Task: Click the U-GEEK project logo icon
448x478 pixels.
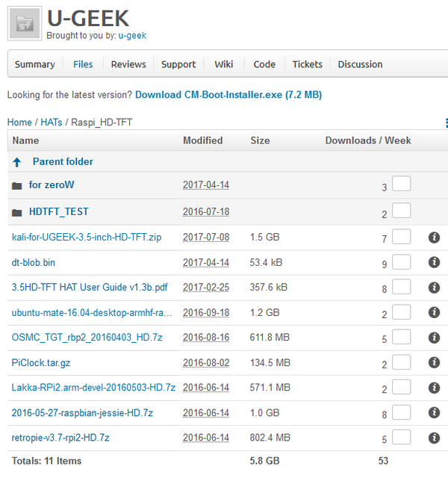Action: (25, 23)
